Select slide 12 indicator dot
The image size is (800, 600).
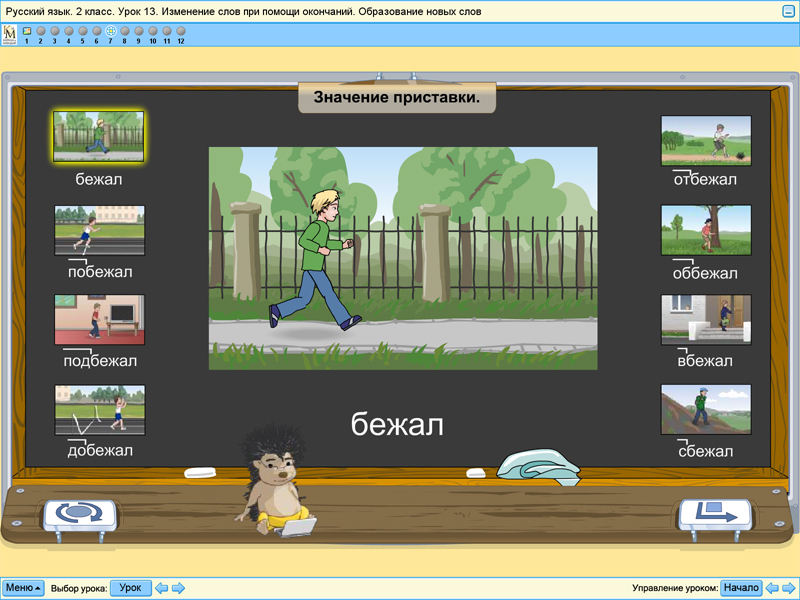(181, 32)
